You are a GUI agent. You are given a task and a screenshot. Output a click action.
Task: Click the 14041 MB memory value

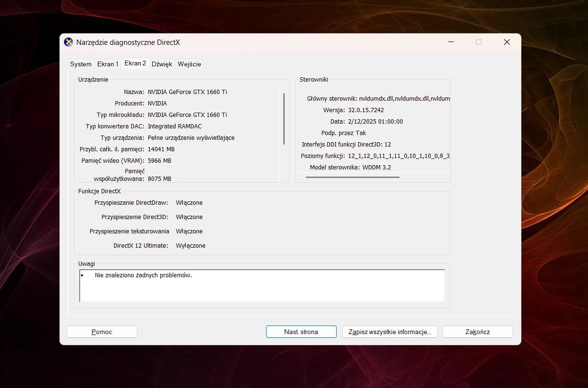(161, 149)
